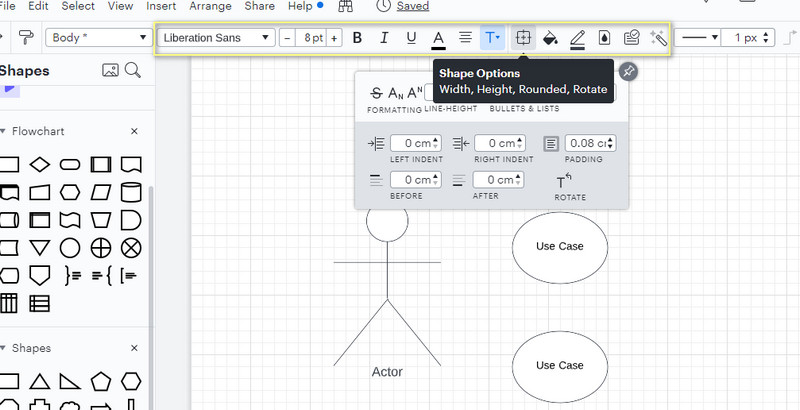Close the Flowchart shape library
800x410 pixels.
tap(134, 132)
